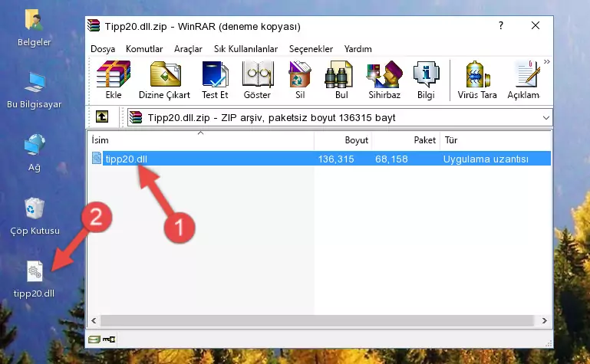Open the Yardım menu
Image resolution: width=590 pixels, height=364 pixels.
(358, 49)
